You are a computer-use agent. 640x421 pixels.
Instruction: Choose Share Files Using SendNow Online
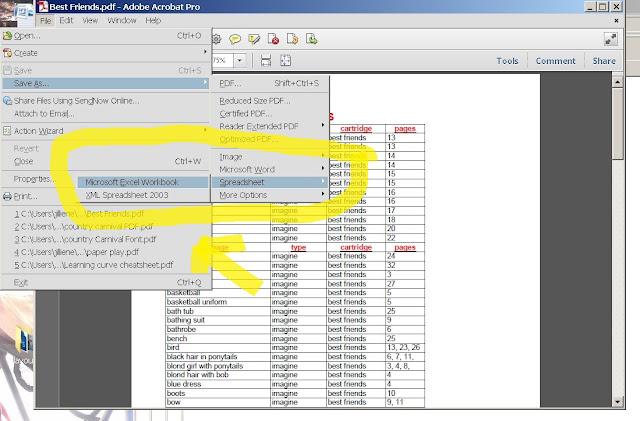coord(106,101)
